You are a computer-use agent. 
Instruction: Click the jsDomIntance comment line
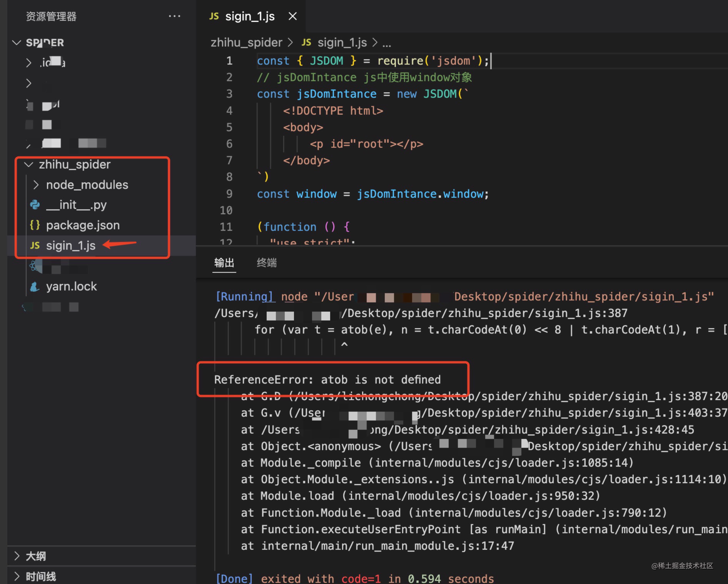click(364, 77)
